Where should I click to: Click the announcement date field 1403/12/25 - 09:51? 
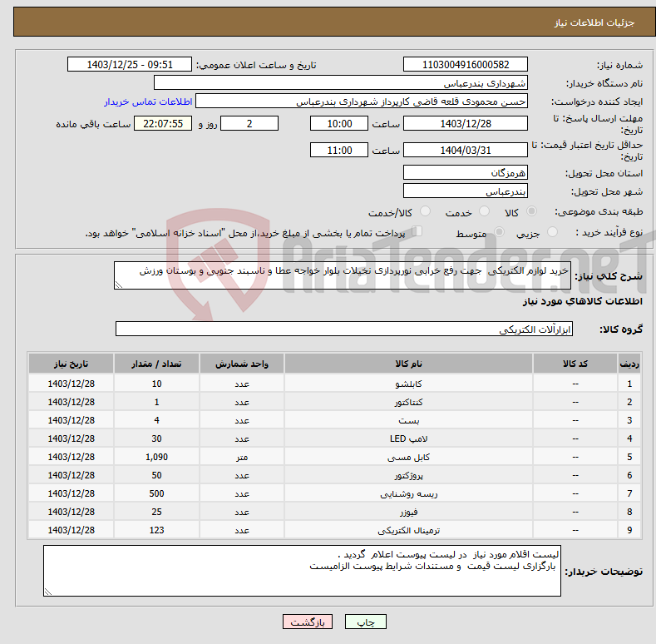[x=129, y=65]
